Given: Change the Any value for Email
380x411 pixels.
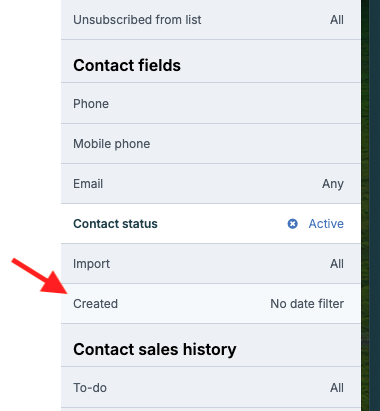Looking at the screenshot, I should pos(333,184).
